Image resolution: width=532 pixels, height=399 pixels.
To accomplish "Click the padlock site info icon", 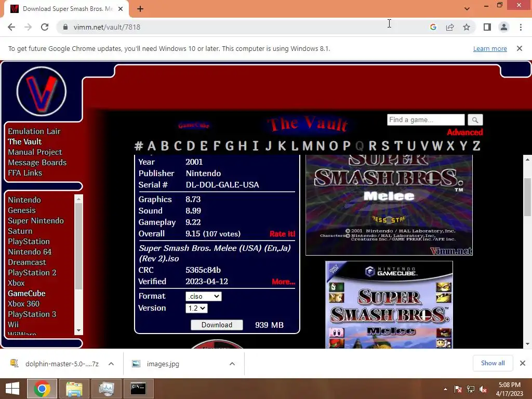I will [65, 27].
